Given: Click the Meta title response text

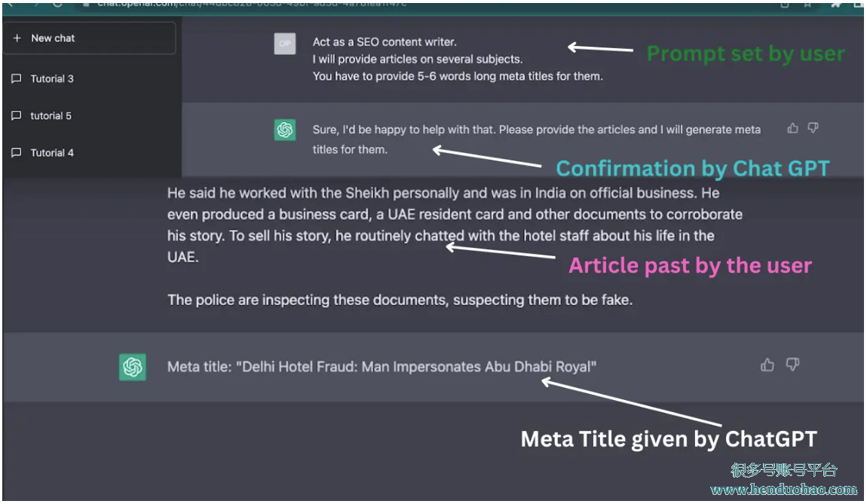Looking at the screenshot, I should coord(382,367).
